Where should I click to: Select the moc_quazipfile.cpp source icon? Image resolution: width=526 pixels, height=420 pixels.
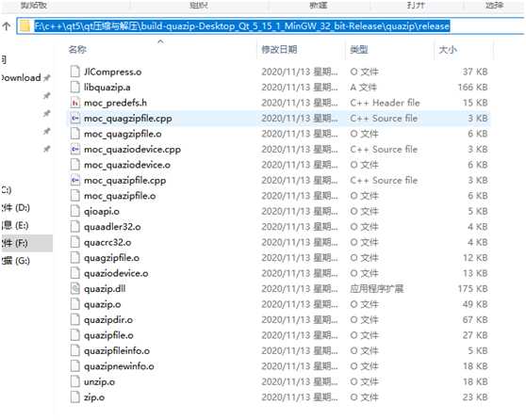[x=75, y=180]
